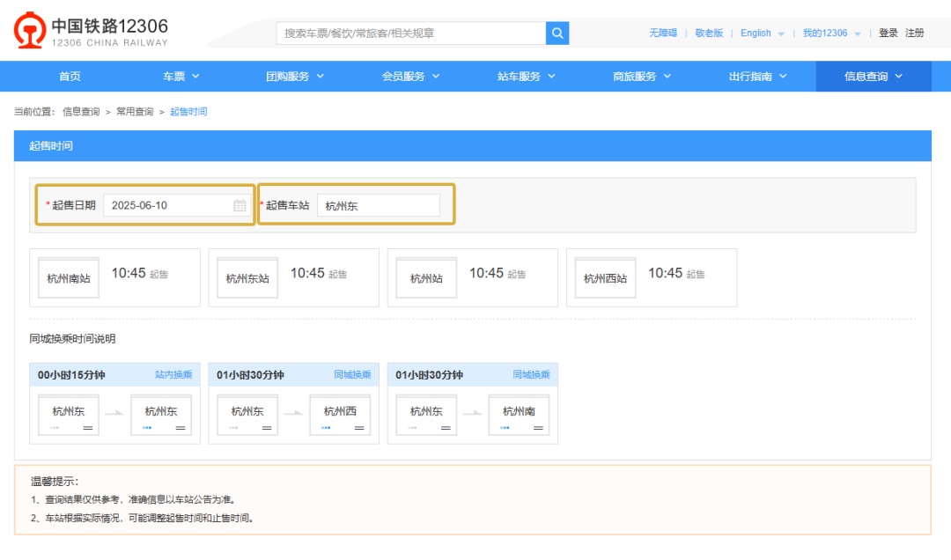Click the 杭州东站 station ticket icon

pos(247,277)
